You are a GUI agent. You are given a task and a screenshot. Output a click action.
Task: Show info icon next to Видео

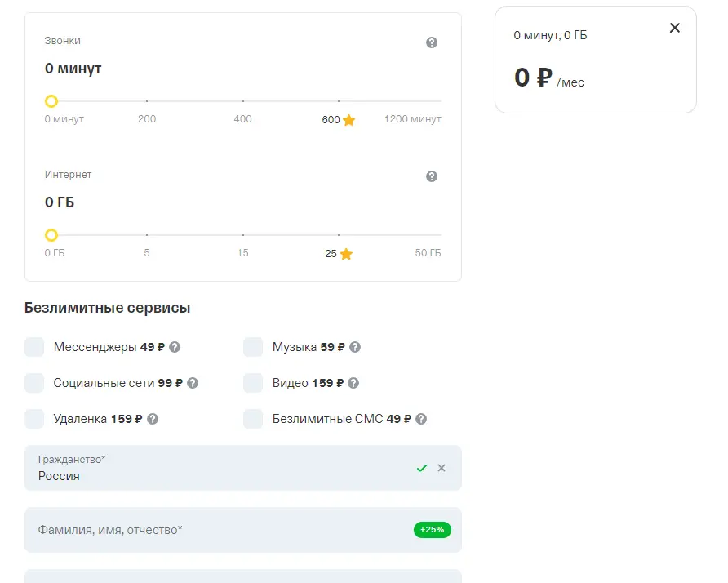353,383
